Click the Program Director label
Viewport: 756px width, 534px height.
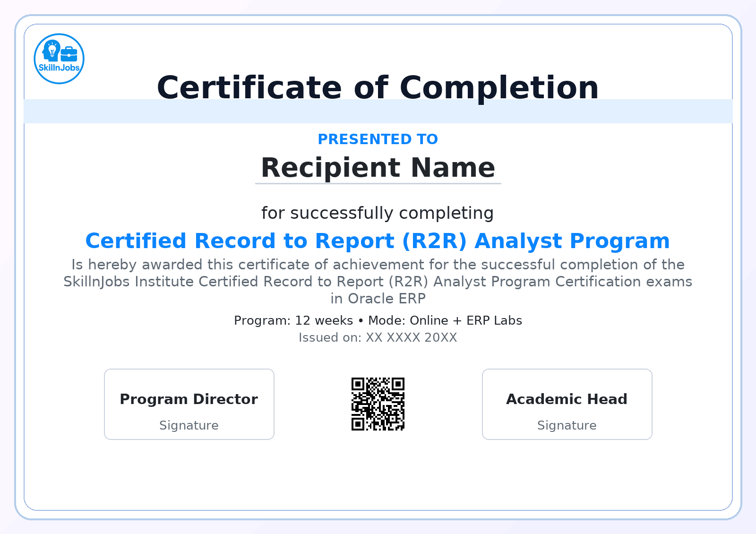pyautogui.click(x=189, y=399)
